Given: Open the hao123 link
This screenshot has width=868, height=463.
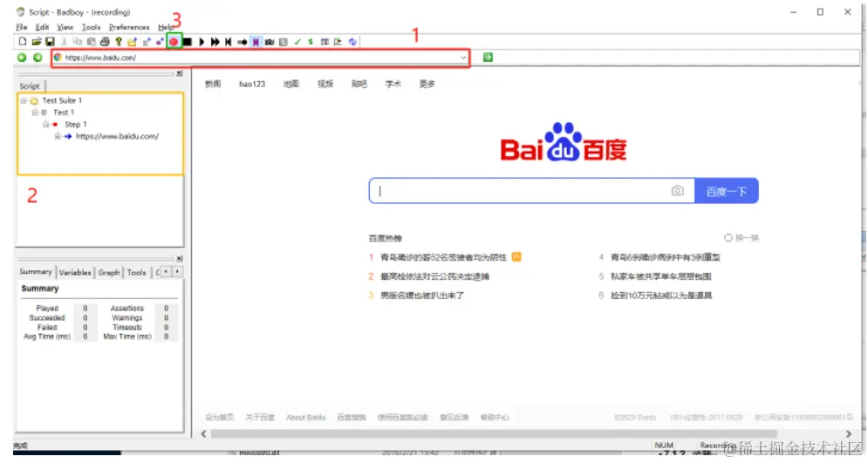Looking at the screenshot, I should coord(252,84).
